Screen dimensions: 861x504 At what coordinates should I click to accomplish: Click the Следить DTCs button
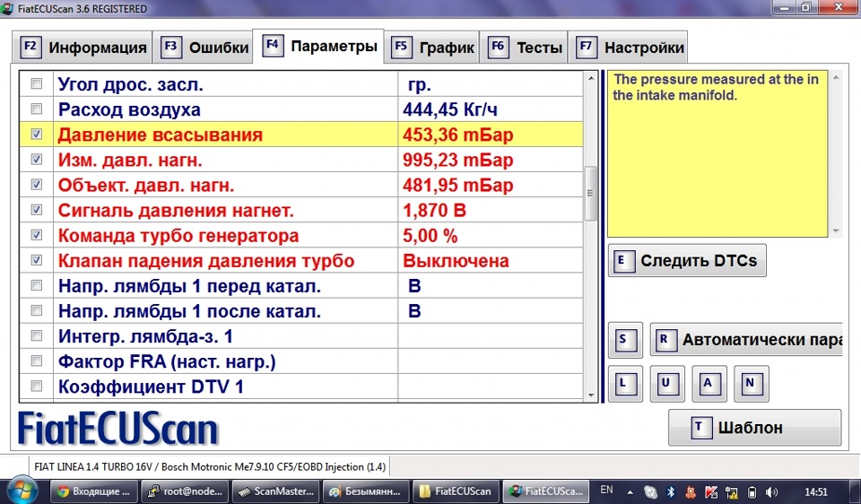point(687,260)
